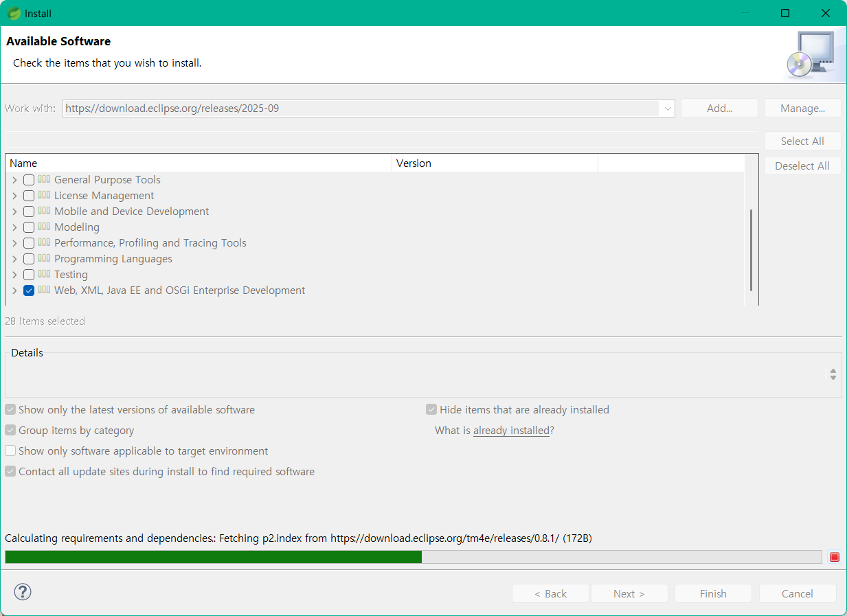This screenshot has width=847, height=616.
Task: Click the Finish button
Action: click(713, 593)
